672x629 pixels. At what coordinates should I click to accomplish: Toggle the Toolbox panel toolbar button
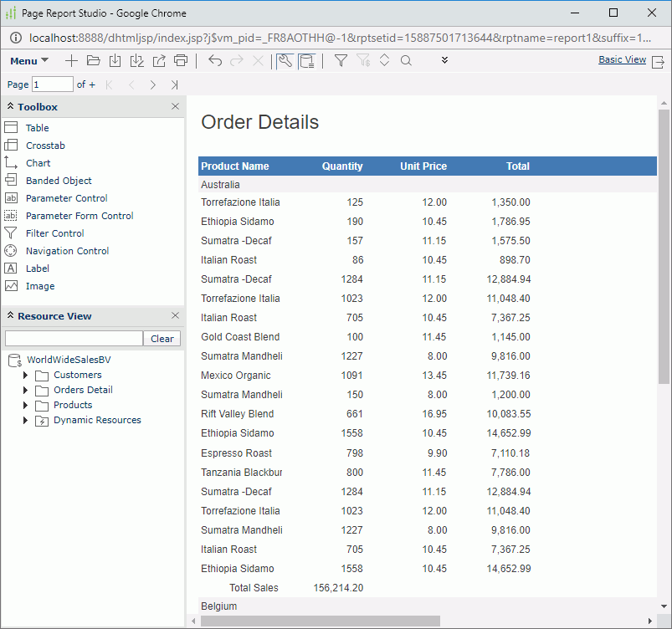click(285, 60)
